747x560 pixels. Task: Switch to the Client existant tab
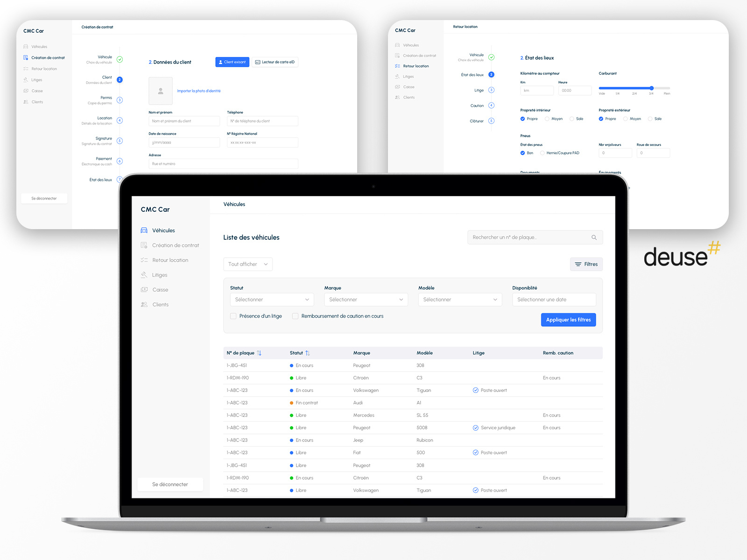point(232,62)
